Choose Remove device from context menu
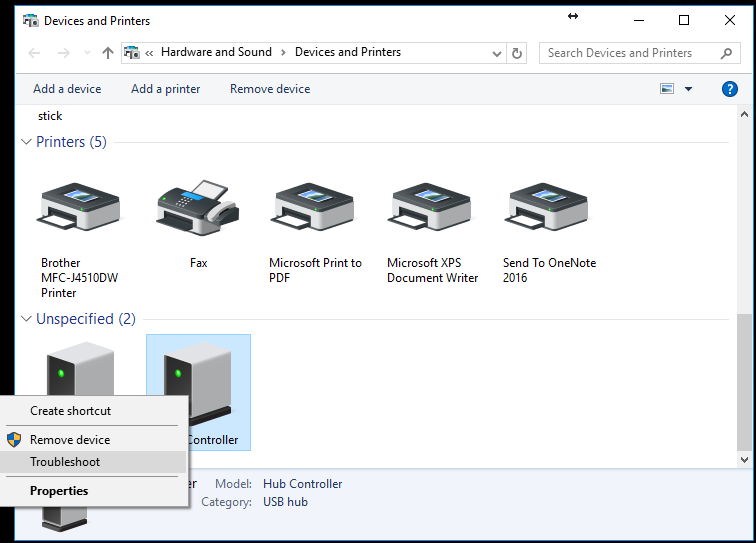Viewport: 756px width, 543px height. 94,440
